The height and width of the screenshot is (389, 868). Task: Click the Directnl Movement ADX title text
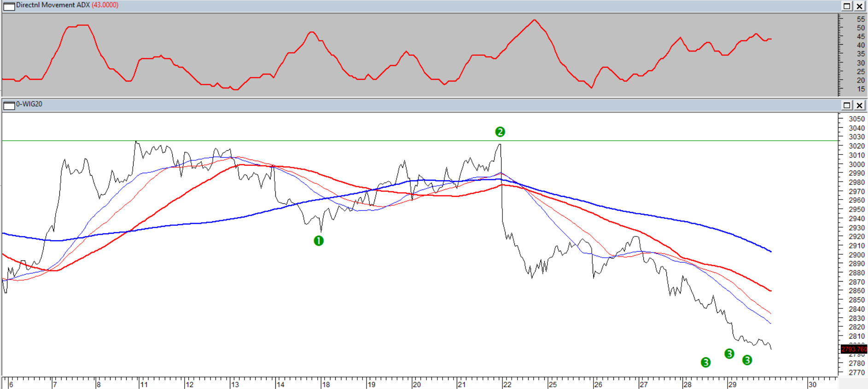pos(53,5)
